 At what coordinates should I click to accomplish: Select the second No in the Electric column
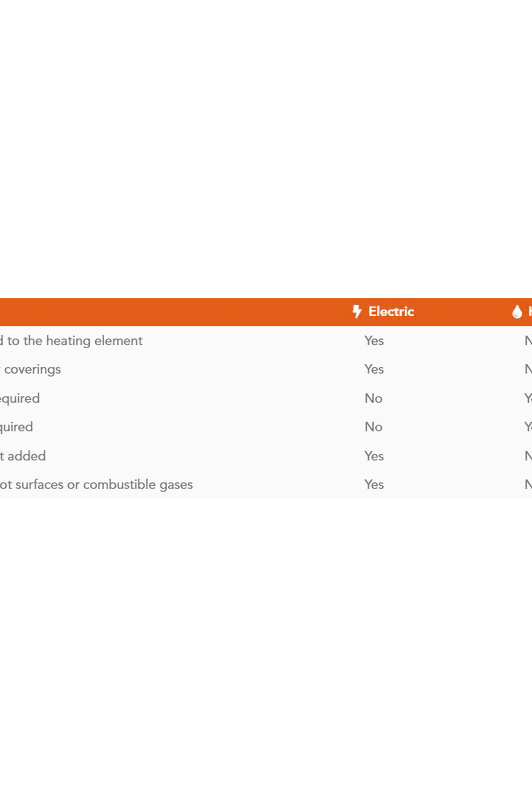(x=374, y=427)
